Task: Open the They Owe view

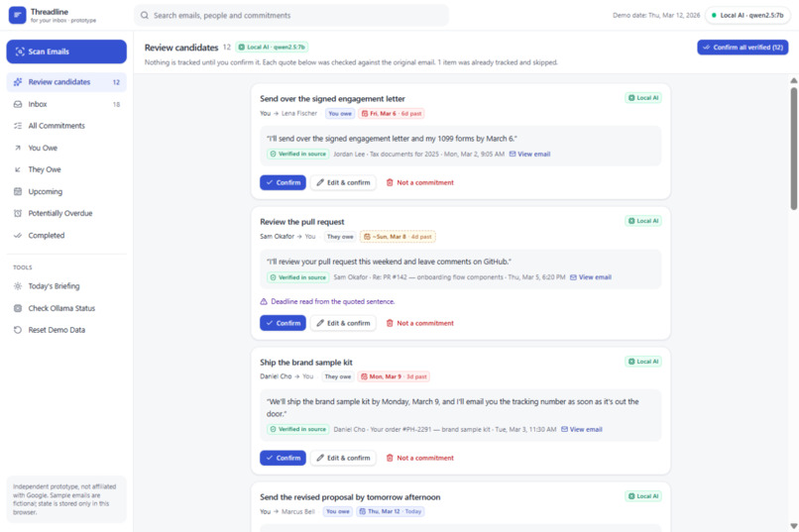Action: (66, 169)
